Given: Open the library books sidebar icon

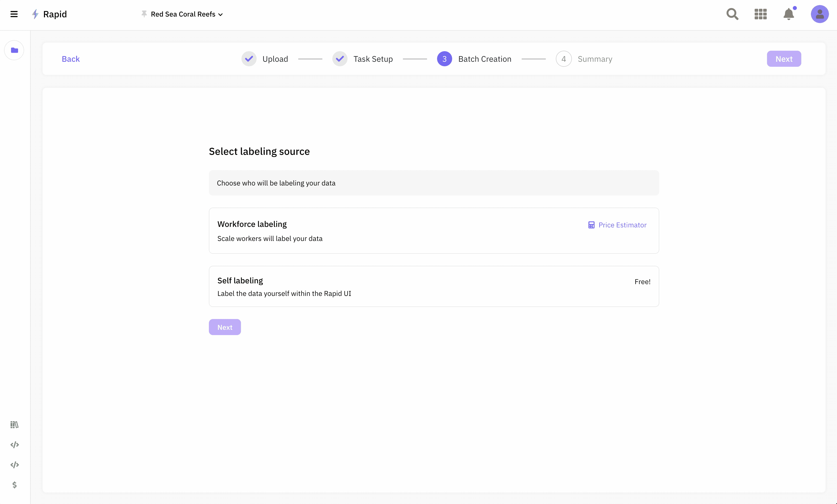Looking at the screenshot, I should pyautogui.click(x=14, y=424).
